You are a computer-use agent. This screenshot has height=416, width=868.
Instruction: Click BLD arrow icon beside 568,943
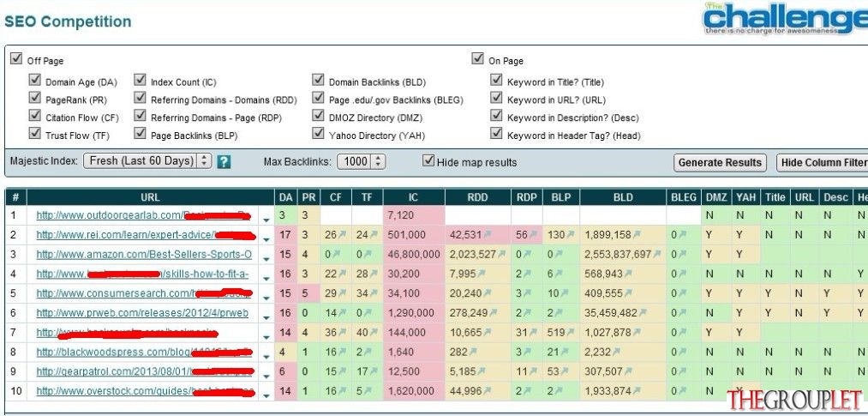(628, 274)
